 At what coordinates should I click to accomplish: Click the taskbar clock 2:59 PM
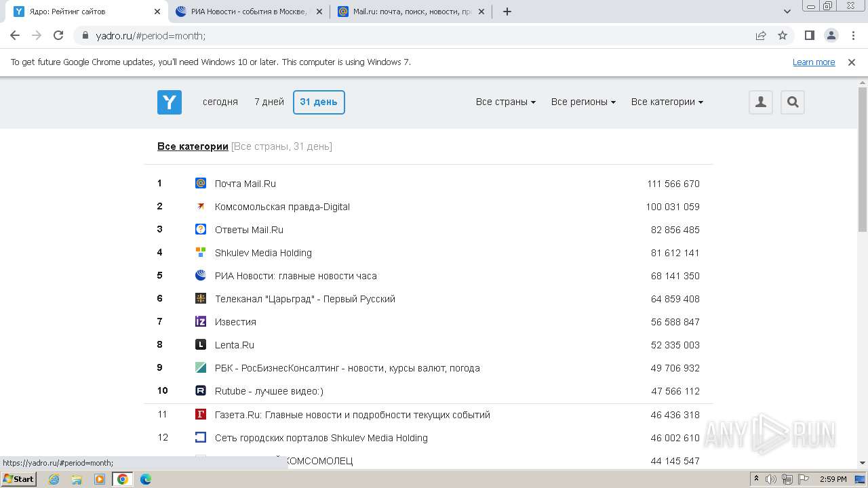(x=833, y=479)
